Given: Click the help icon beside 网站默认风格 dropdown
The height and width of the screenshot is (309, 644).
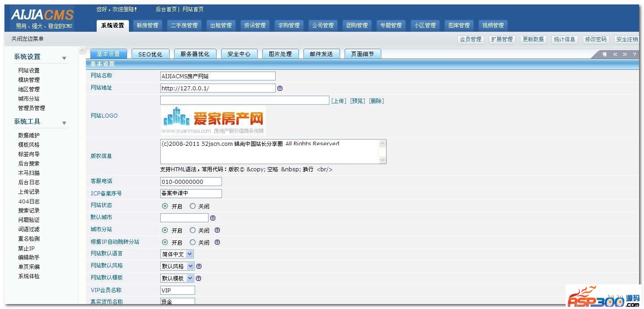Looking at the screenshot, I should [199, 266].
